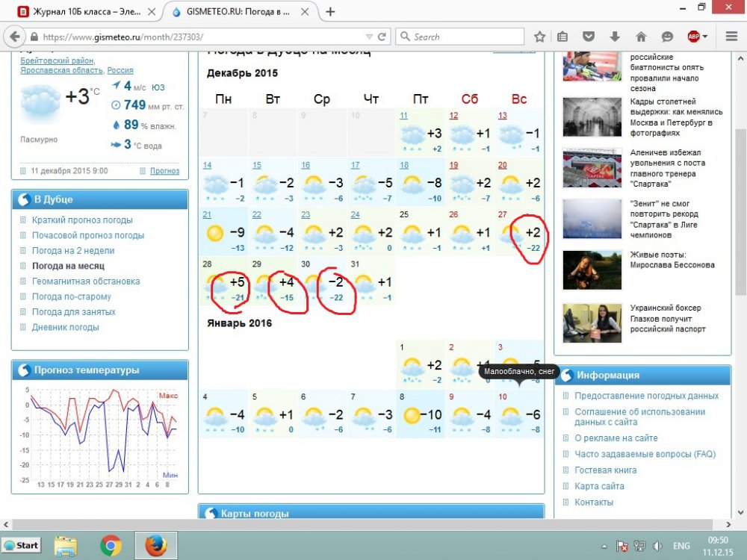
Task: Launch Chrome from the taskbar
Action: coord(111,545)
